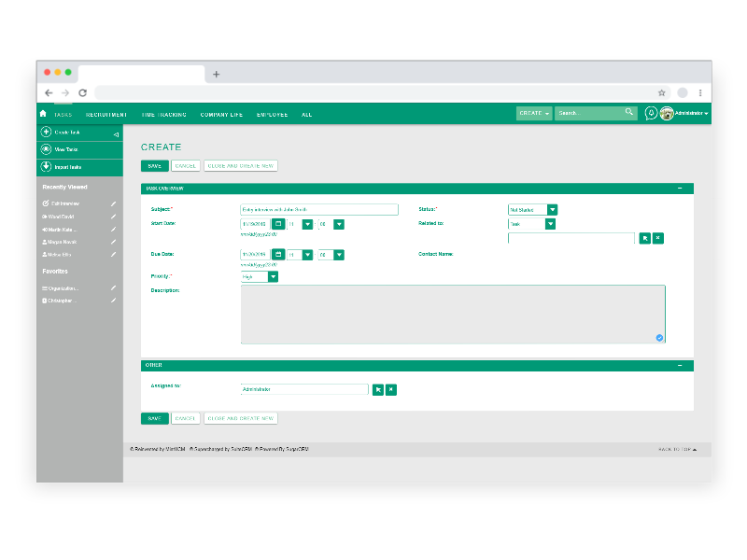Click pencil edit icon beside Christopher favorite
Screen dimensions: 747x560
[x=113, y=301]
